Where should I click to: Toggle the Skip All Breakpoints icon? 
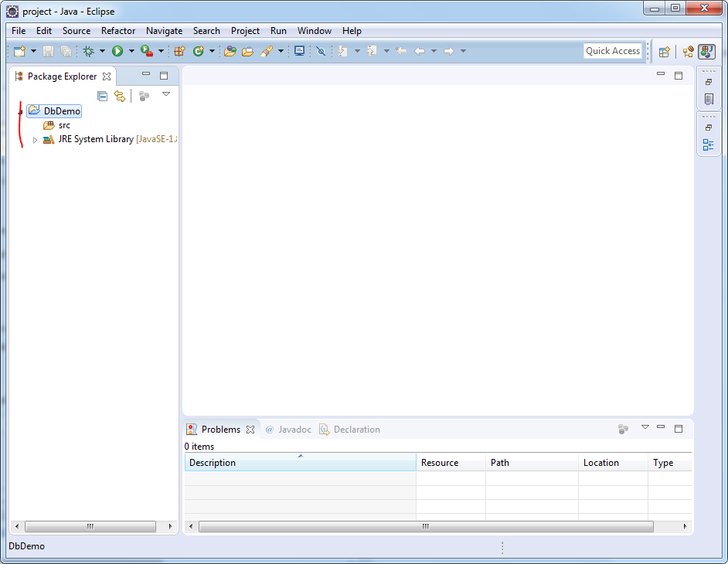pyautogui.click(x=321, y=51)
